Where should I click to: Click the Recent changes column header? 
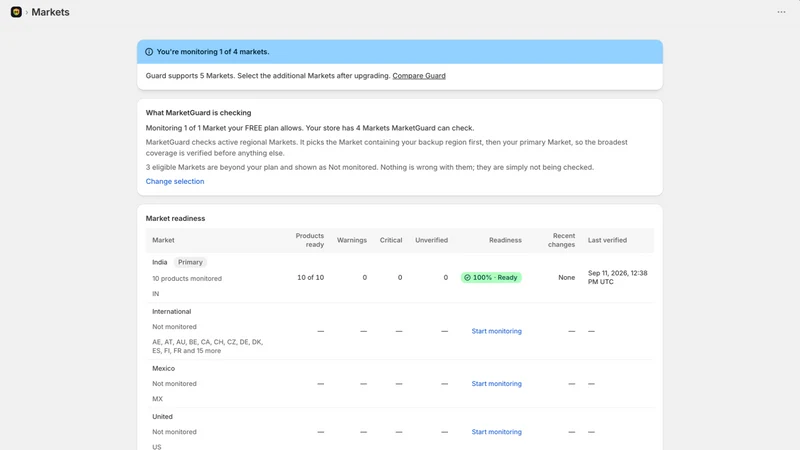coord(561,240)
